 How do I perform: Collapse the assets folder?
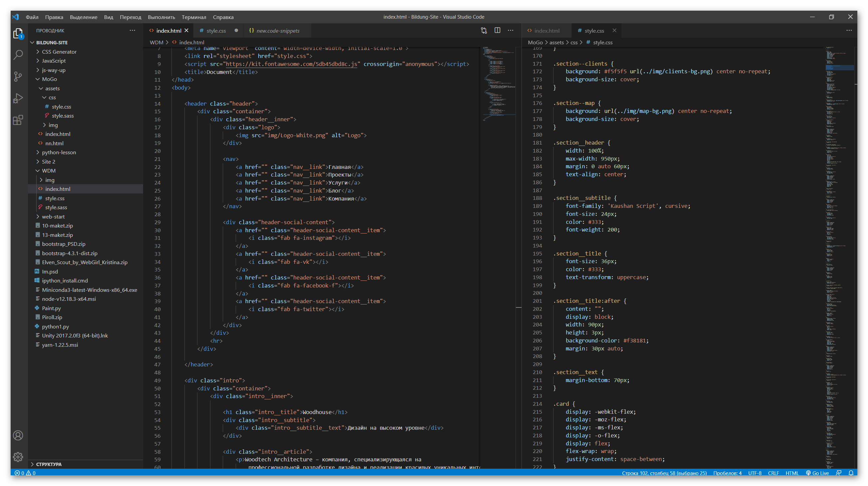(x=52, y=88)
